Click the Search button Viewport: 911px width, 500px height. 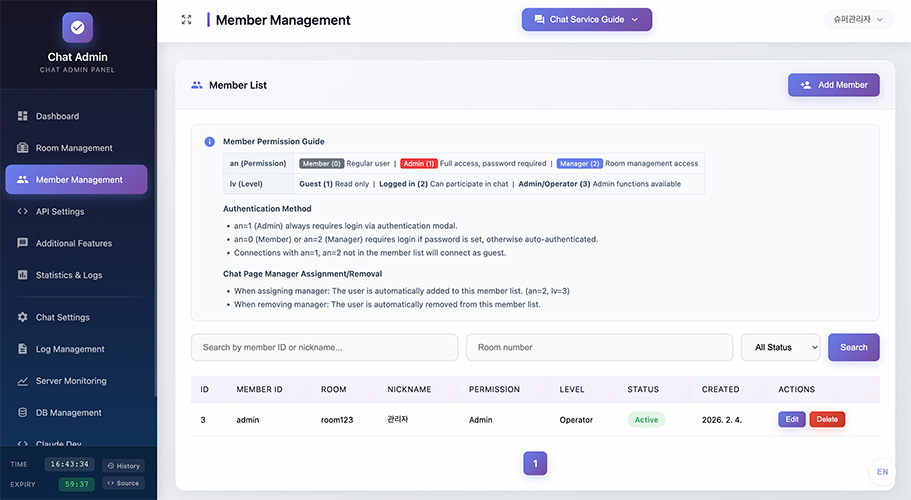[853, 347]
